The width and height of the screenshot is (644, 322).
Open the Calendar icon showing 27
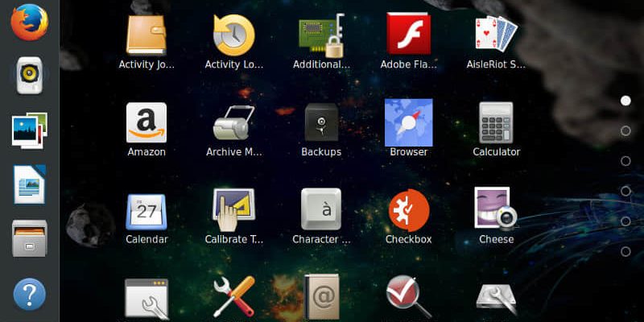[147, 212]
